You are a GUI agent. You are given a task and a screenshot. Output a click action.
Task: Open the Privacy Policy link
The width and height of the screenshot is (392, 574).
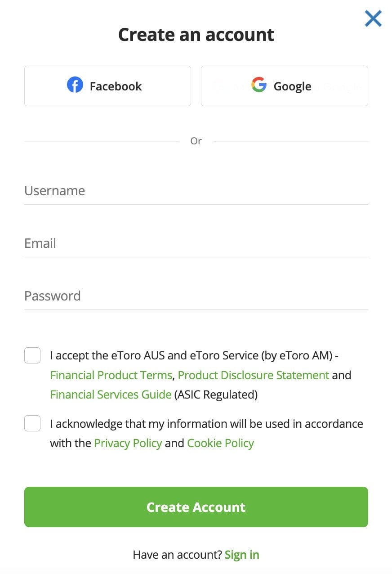(128, 443)
